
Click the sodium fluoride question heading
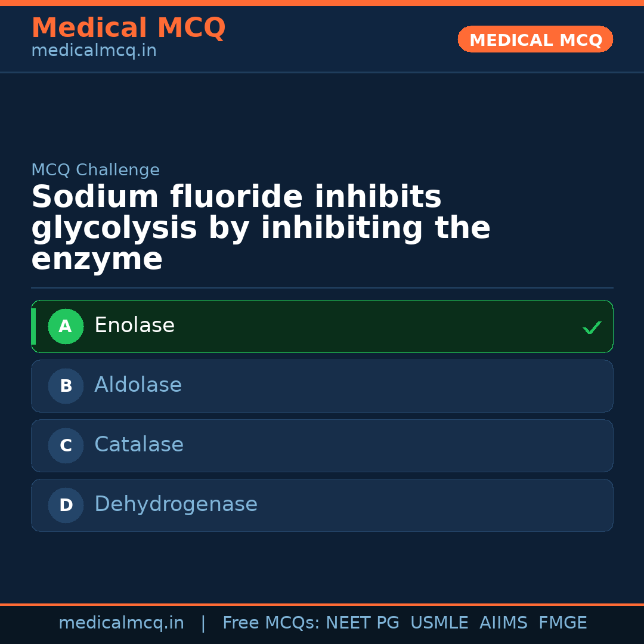click(261, 228)
